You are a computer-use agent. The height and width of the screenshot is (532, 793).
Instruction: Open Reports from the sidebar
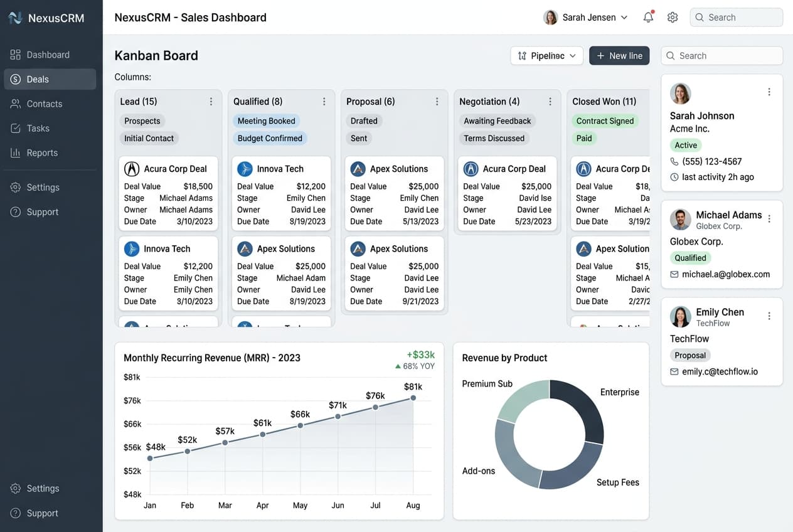(50, 152)
